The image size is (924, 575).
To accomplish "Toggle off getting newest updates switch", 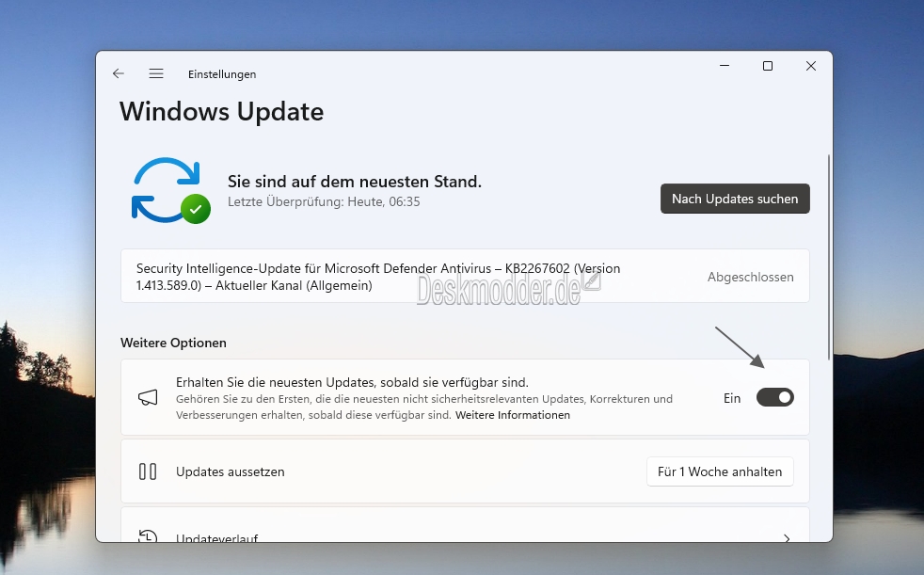I will pos(775,398).
